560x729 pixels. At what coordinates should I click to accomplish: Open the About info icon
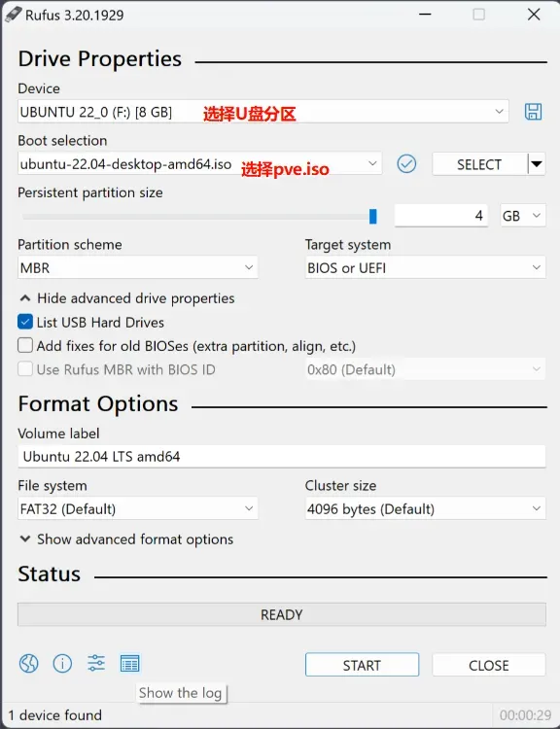[62, 664]
